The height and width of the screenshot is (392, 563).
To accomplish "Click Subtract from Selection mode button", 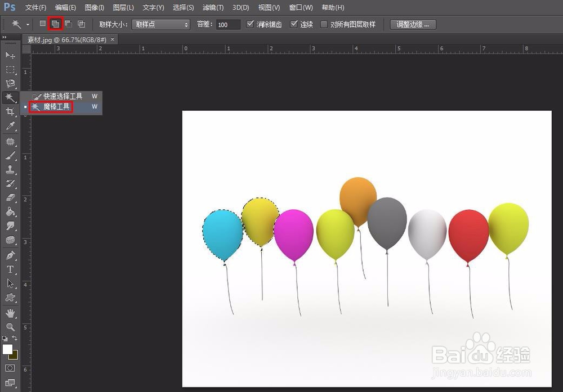I will pos(68,24).
